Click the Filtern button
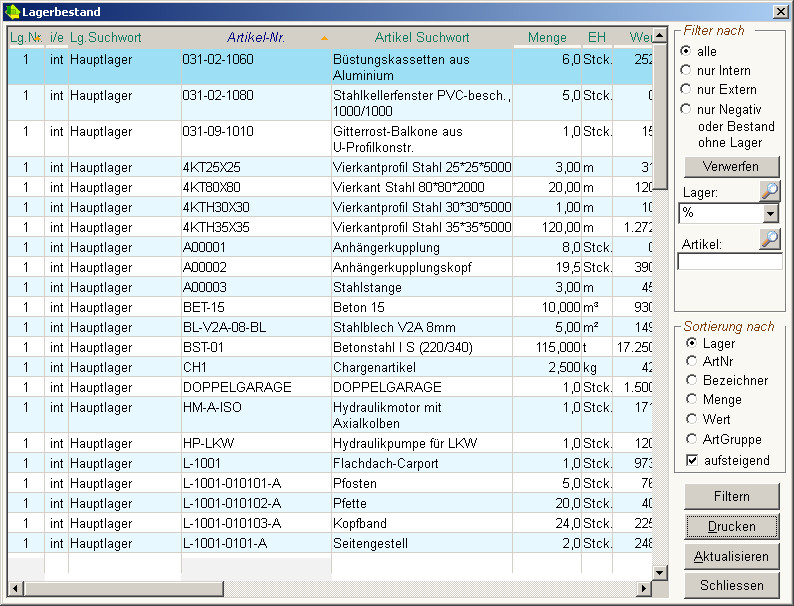 click(x=731, y=496)
